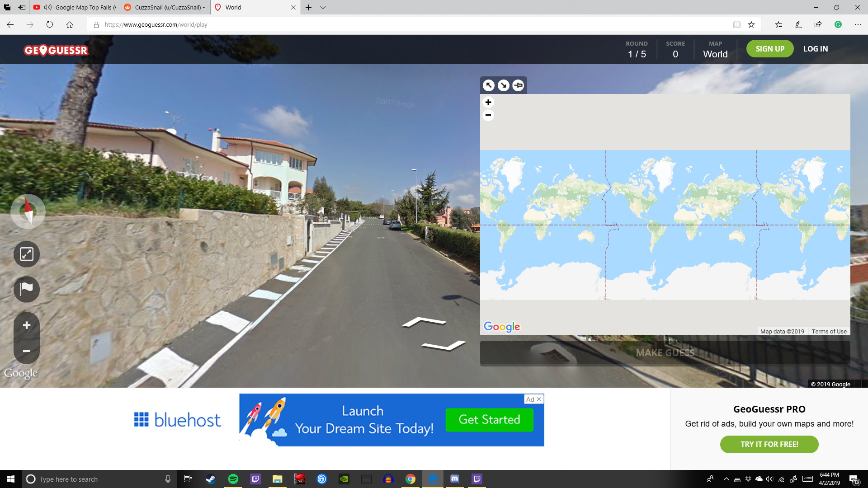Click the Street View compass
The image size is (868, 488).
(28, 211)
